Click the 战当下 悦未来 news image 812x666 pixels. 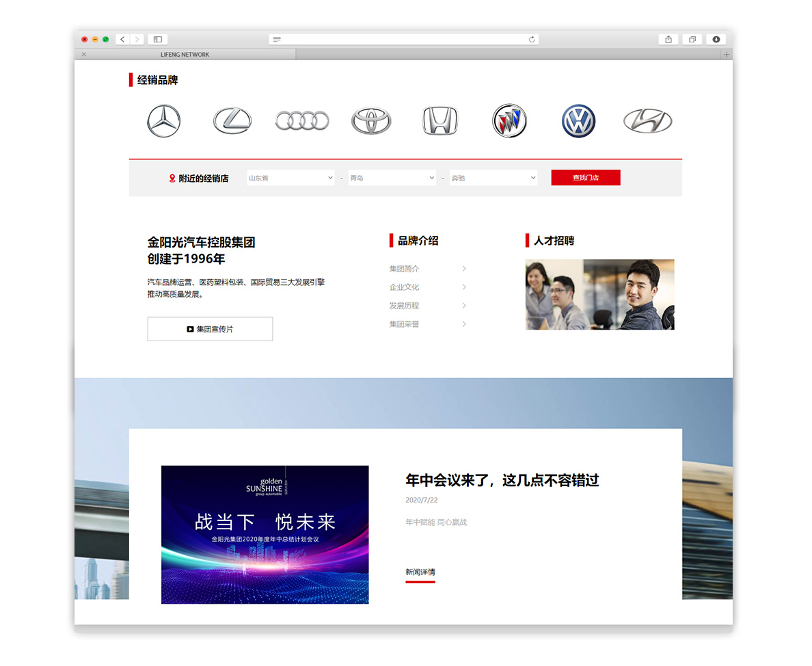click(x=265, y=535)
